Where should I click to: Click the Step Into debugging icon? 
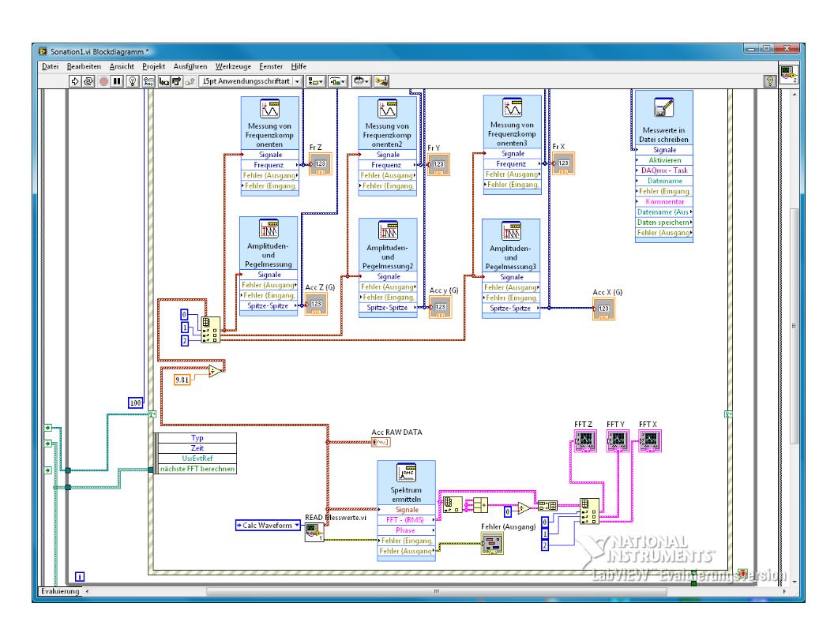pos(163,81)
